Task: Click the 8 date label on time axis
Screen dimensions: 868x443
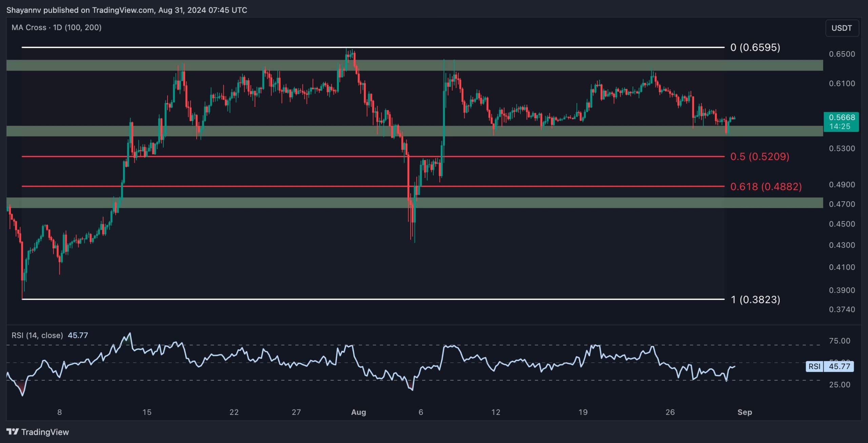Action: [59, 412]
